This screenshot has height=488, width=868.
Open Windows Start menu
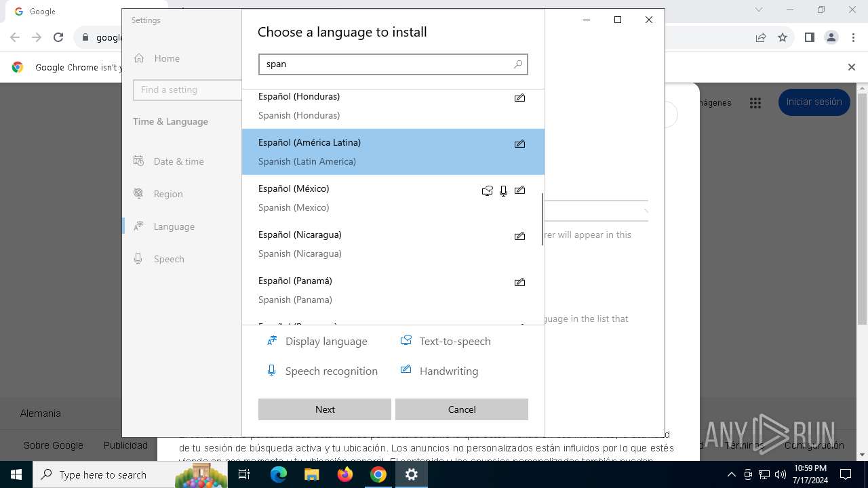16,474
